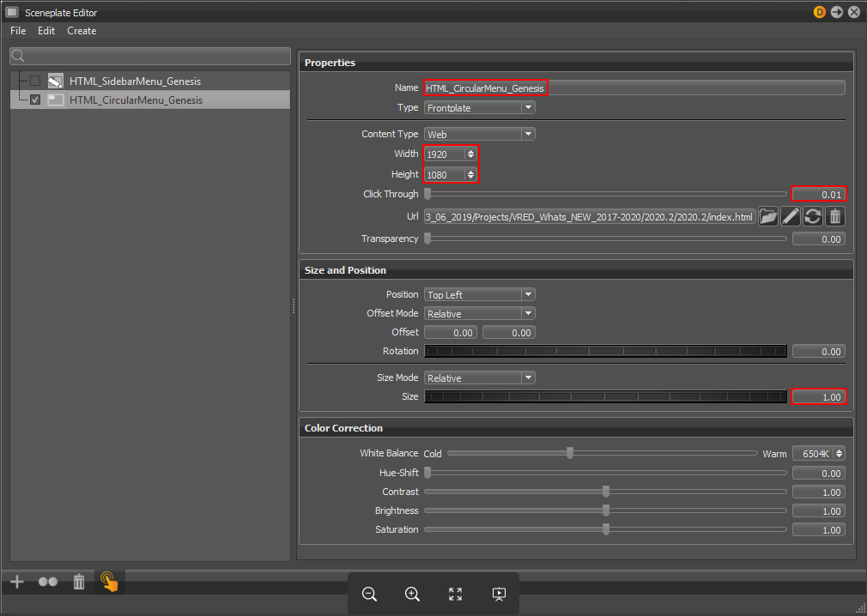Add a new sceneplate with the plus icon
Image resolution: width=867 pixels, height=616 pixels.
tap(16, 581)
